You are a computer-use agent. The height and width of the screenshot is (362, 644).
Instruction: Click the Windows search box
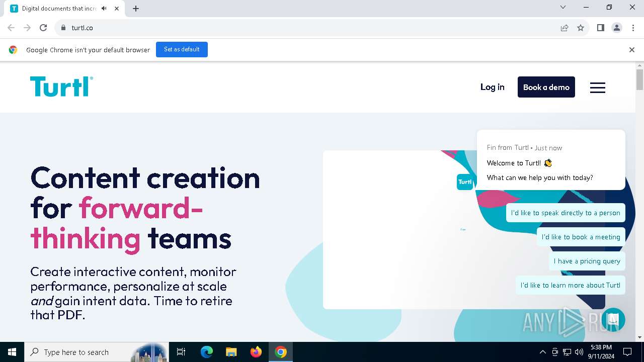tap(97, 352)
